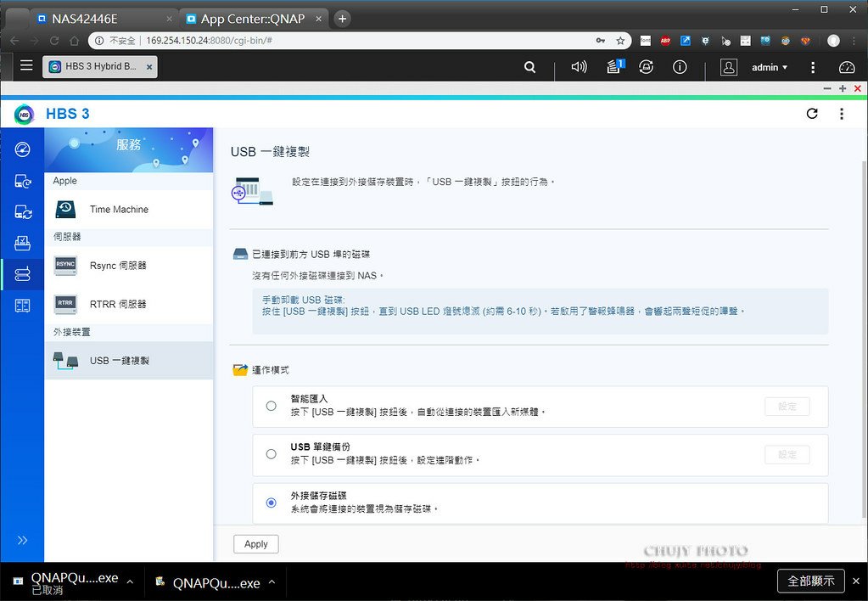This screenshot has width=868, height=601.
Task: Click the user profile avatar icon
Action: click(x=729, y=67)
